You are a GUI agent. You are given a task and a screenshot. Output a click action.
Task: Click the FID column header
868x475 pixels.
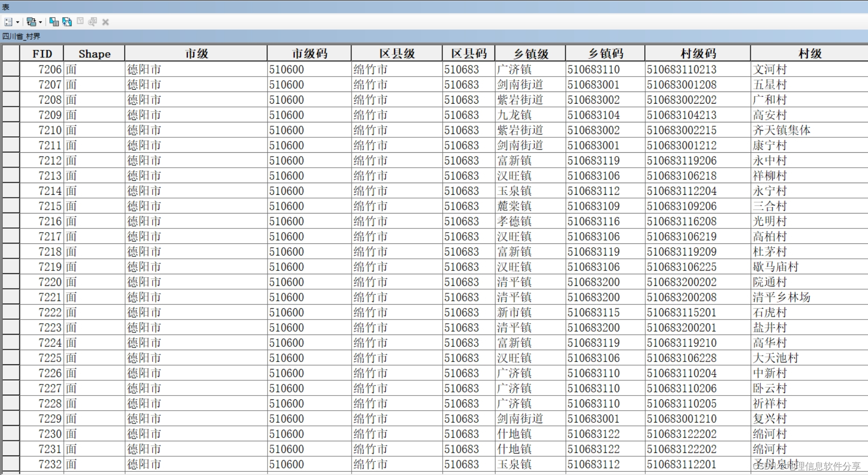42,54
